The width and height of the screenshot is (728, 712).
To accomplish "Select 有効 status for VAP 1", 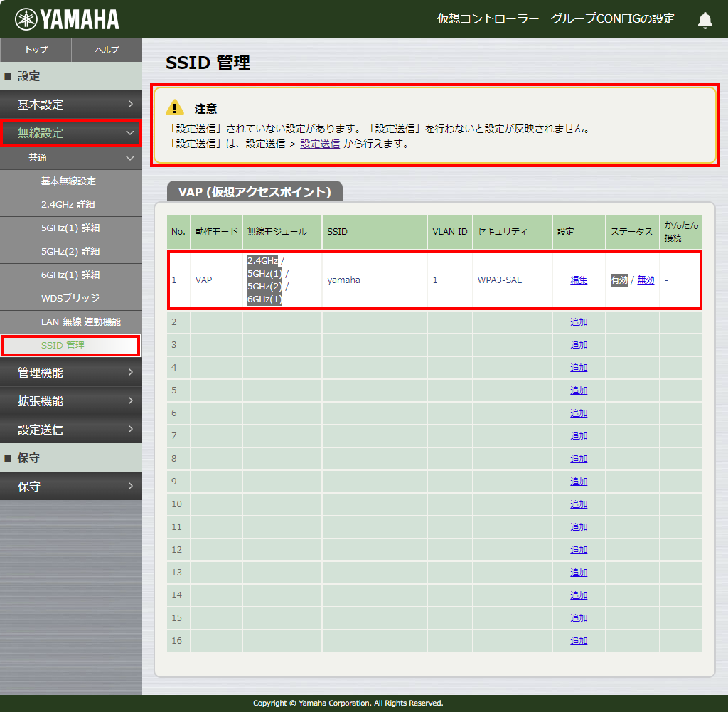I will click(x=619, y=280).
